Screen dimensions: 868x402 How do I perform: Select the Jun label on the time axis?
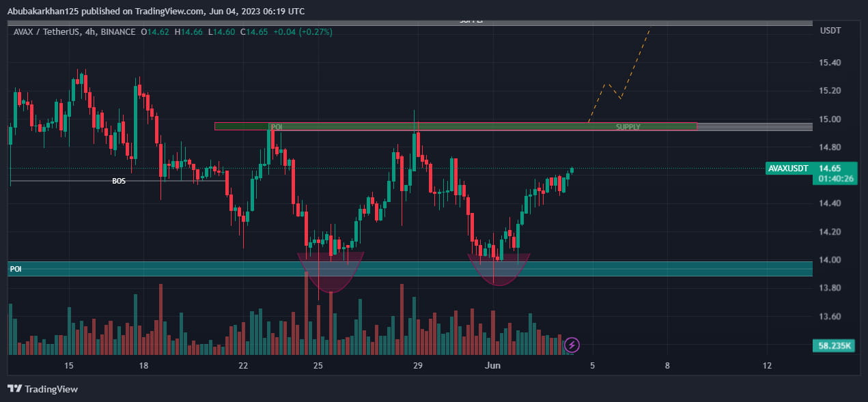coord(493,366)
